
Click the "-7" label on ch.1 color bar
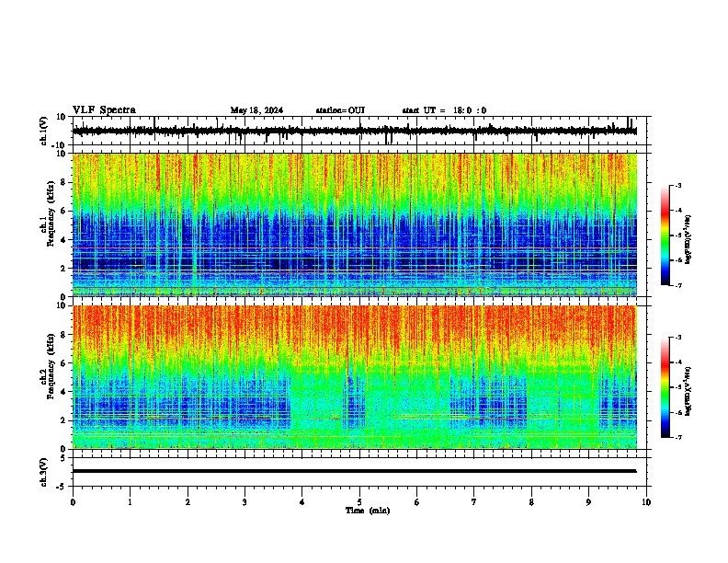click(678, 286)
